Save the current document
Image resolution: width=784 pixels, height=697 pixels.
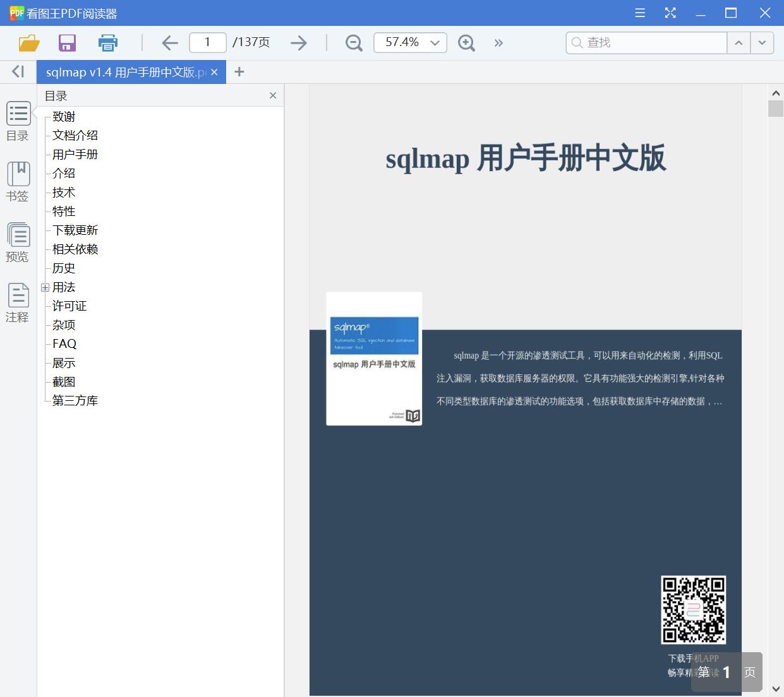67,42
